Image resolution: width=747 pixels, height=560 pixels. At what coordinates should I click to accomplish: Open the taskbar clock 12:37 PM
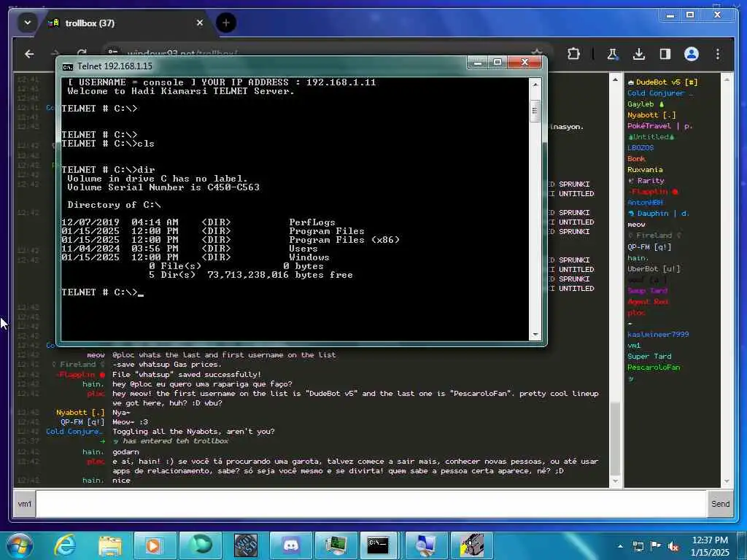tap(710, 545)
